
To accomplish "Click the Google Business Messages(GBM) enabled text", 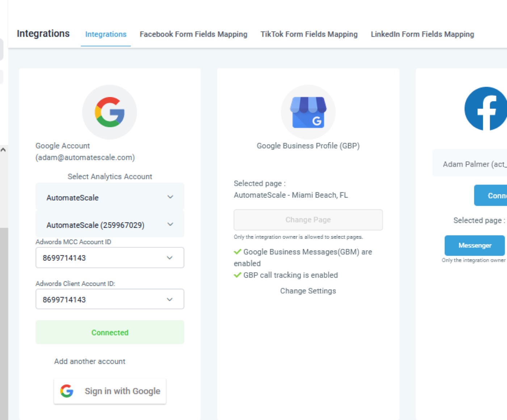I will [303, 257].
